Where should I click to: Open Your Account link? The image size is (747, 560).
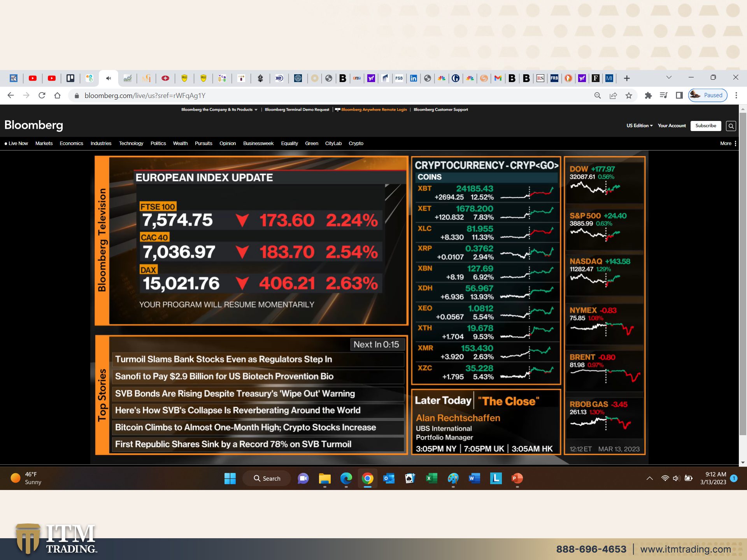tap(672, 126)
